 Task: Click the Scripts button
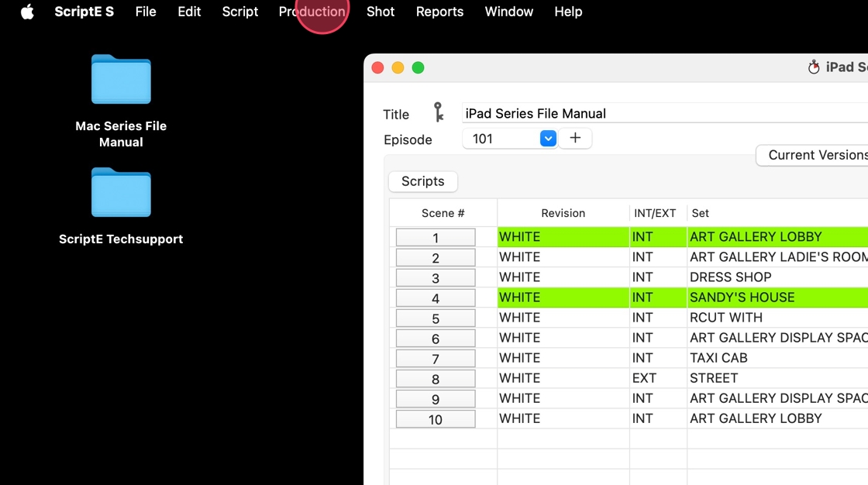click(x=423, y=181)
